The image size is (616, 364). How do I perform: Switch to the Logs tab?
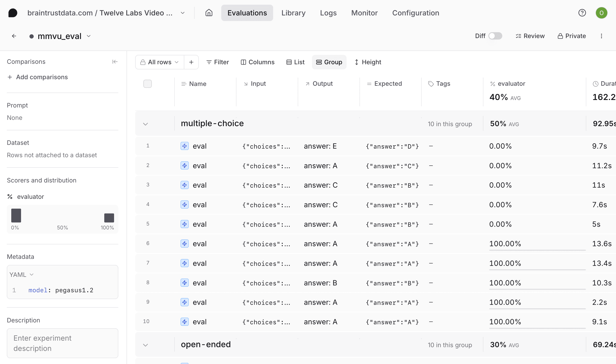pyautogui.click(x=328, y=13)
